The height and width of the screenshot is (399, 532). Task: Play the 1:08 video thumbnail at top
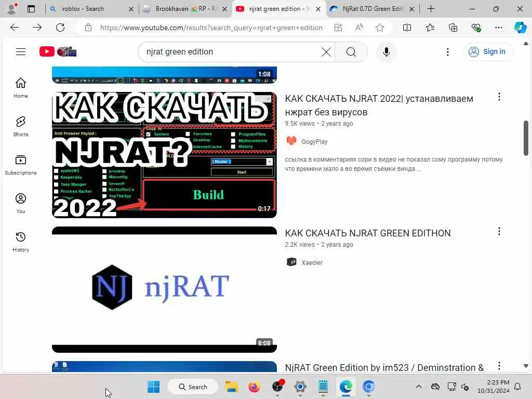164,75
